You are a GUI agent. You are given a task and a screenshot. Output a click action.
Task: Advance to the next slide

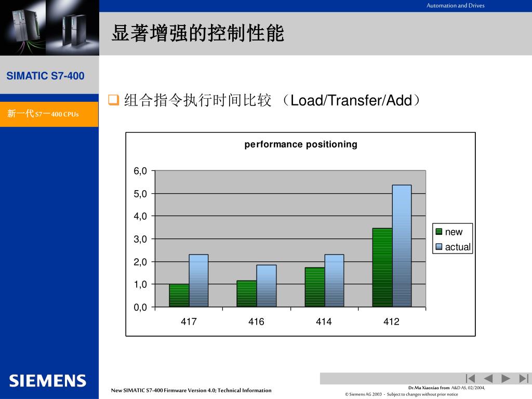coord(506,378)
